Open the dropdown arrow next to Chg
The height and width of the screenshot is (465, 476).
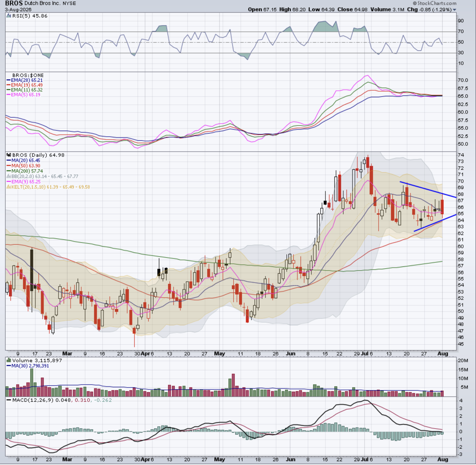click(454, 10)
